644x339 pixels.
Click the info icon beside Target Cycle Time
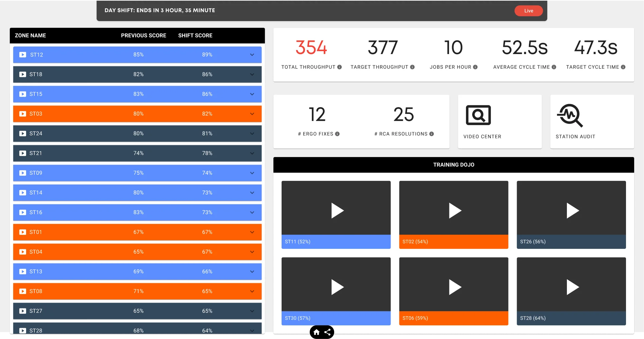pos(623,67)
